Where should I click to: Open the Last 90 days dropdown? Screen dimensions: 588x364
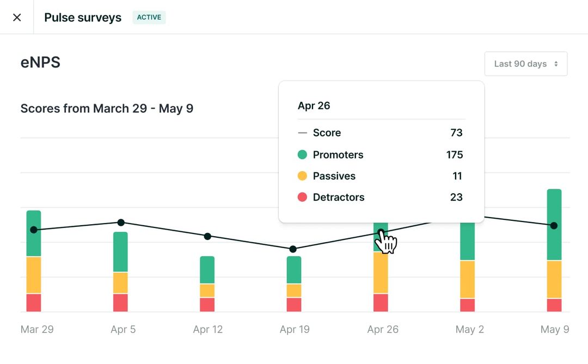(525, 64)
